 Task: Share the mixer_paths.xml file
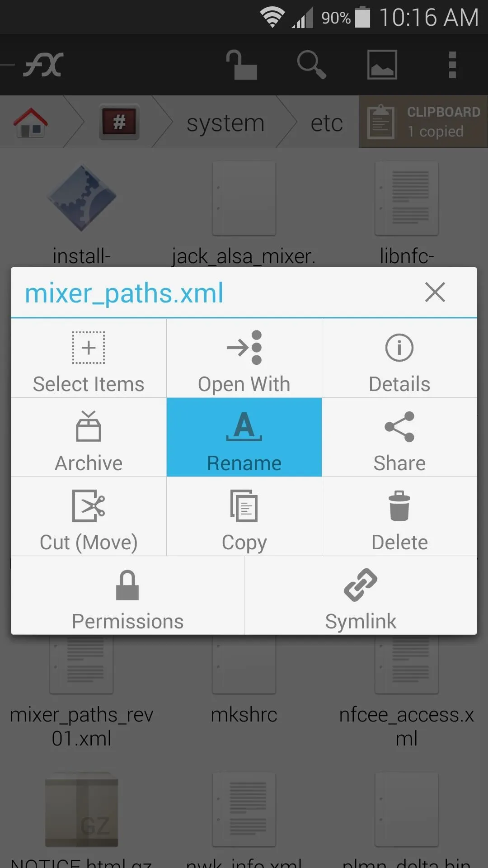click(399, 438)
